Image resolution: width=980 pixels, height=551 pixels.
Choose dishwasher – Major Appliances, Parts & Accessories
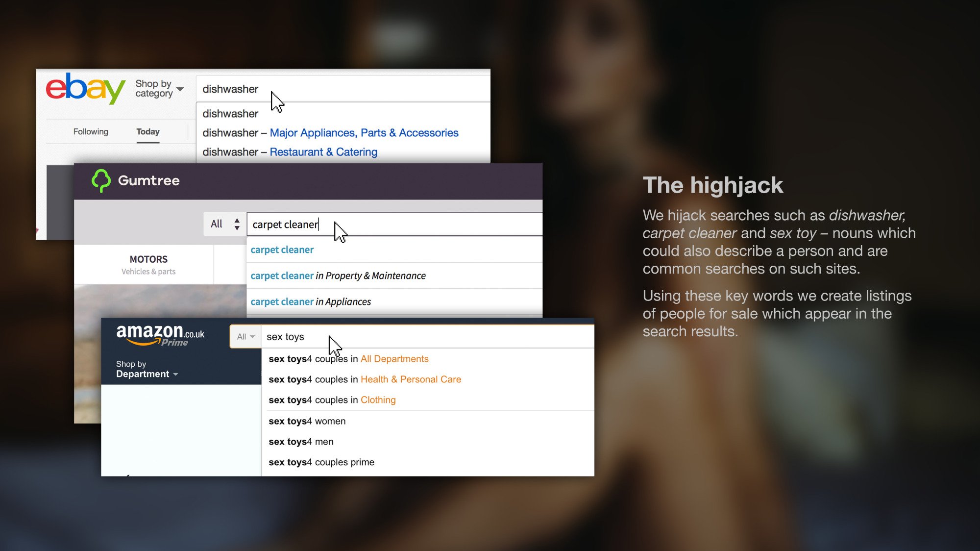(343, 133)
